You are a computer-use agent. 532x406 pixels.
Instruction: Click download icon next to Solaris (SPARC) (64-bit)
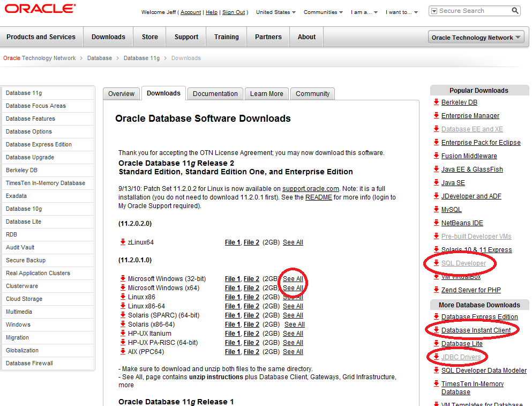pos(123,315)
